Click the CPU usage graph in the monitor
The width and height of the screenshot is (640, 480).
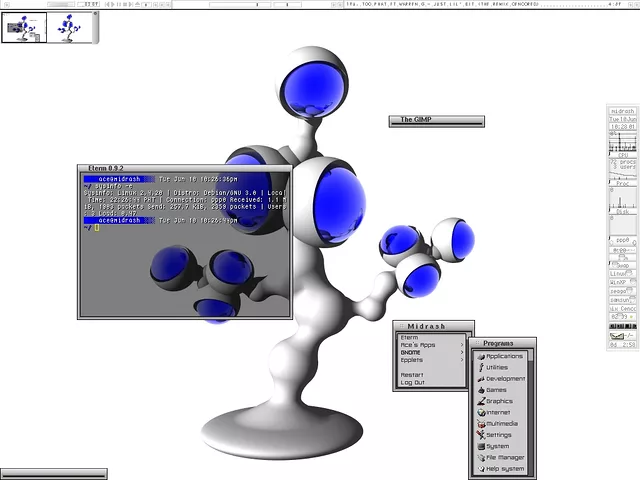[623, 142]
